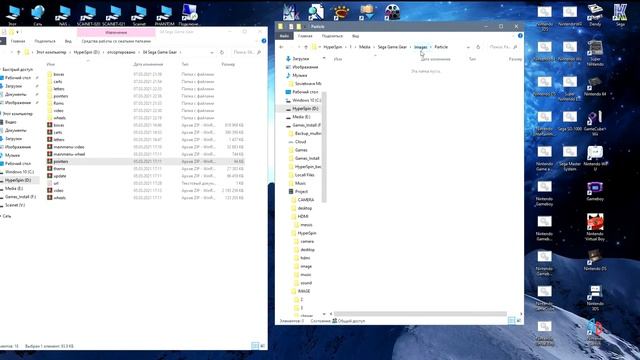The height and width of the screenshot is (360, 640).
Task: Select HyperSpin (D:) in Particle navigation pane
Action: click(302, 109)
